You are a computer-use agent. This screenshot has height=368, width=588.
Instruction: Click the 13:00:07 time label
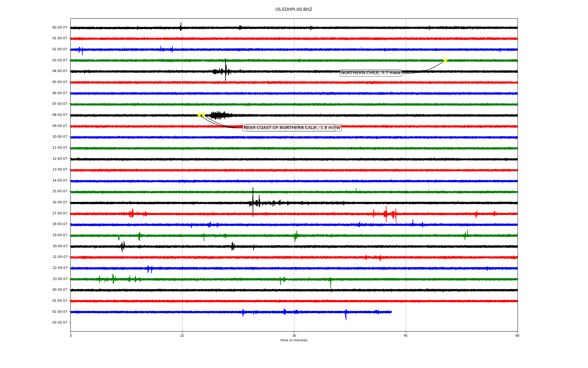[60, 170]
